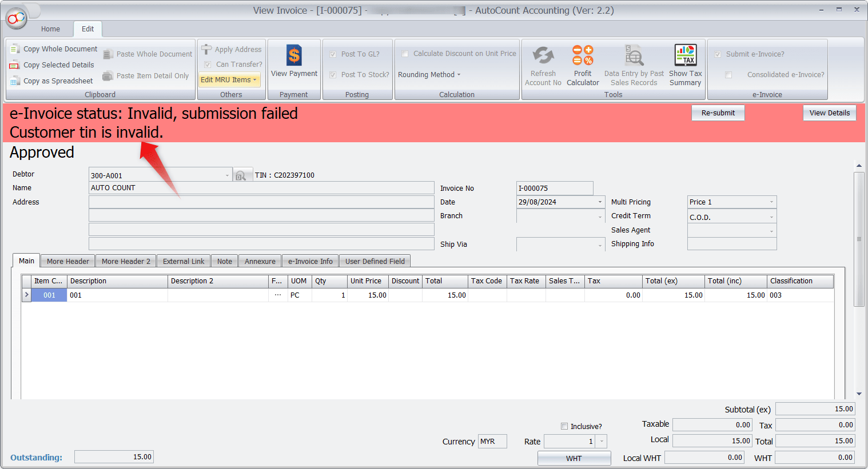Screen dimensions: 868x469
Task: Click the Tax Code column header
Action: click(x=487, y=281)
